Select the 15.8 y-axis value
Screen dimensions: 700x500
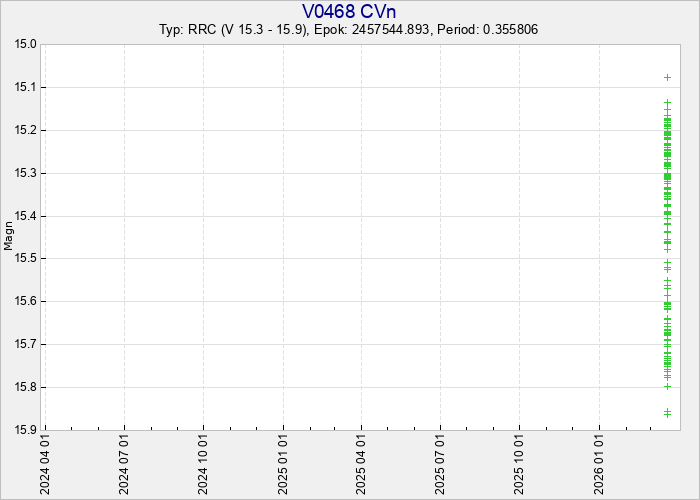point(26,388)
